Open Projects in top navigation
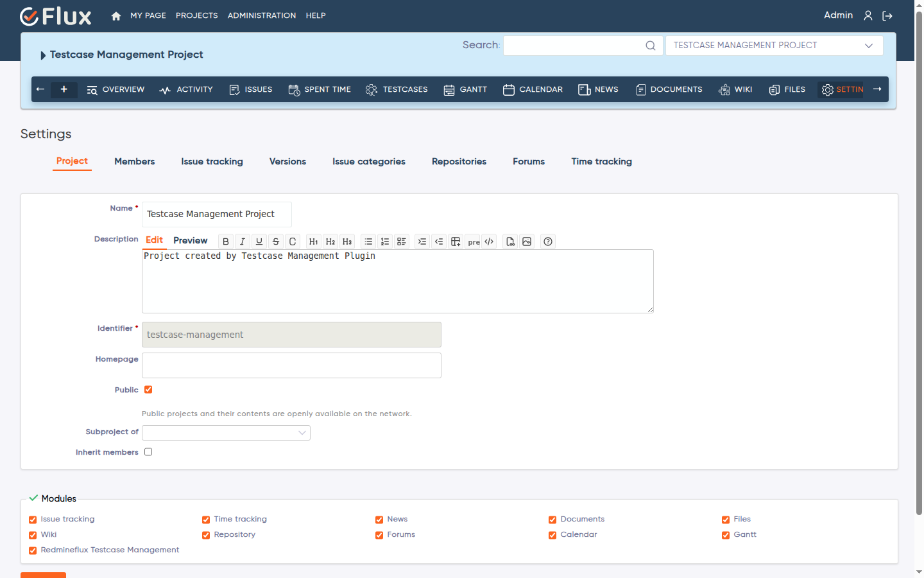The image size is (924, 578). coord(197,15)
